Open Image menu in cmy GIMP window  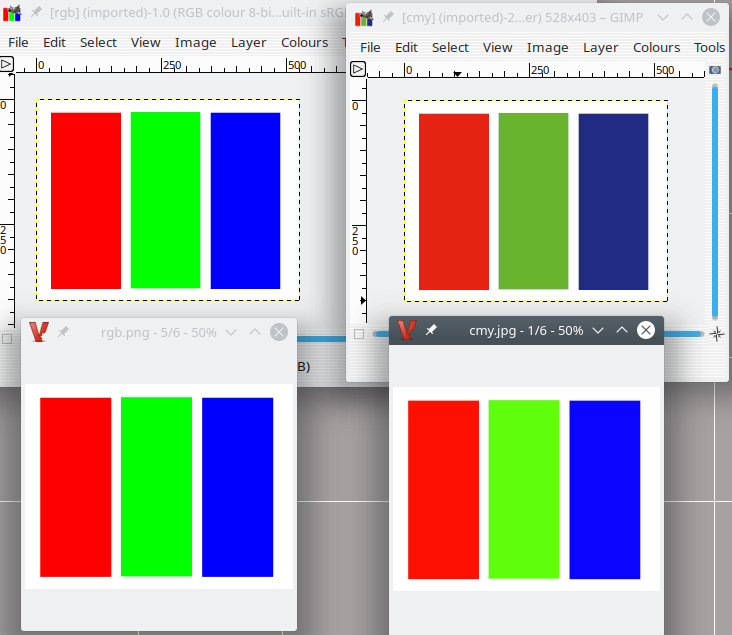[547, 48]
